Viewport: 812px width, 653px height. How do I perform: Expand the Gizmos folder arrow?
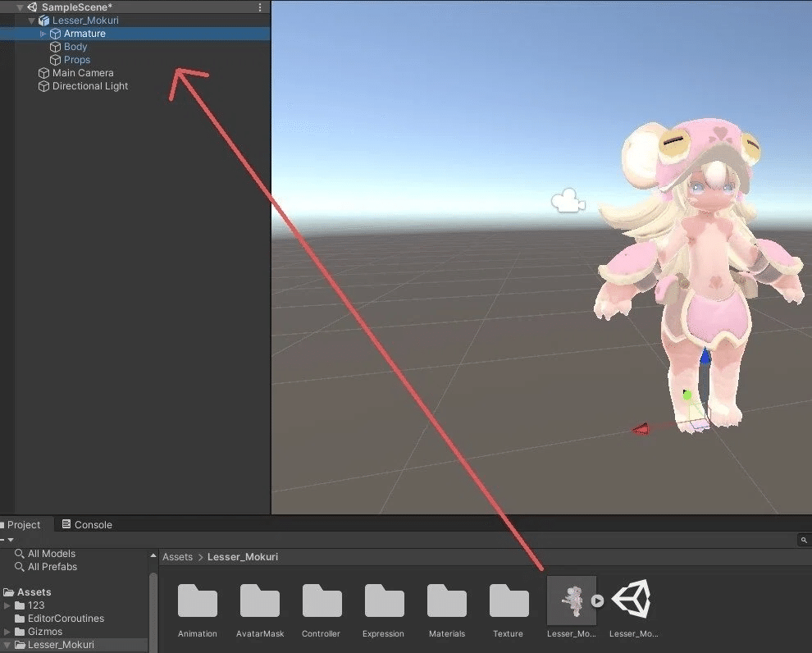tap(7, 632)
